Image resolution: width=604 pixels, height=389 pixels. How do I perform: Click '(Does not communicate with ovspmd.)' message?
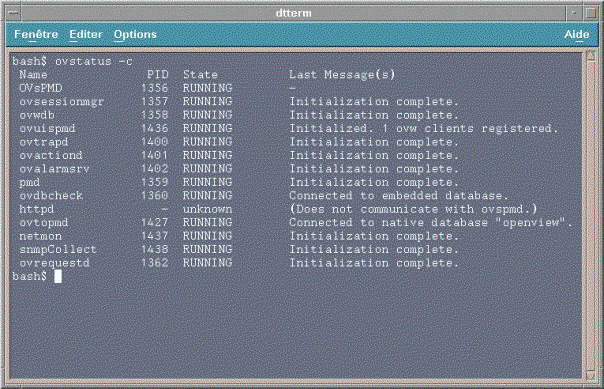click(413, 209)
